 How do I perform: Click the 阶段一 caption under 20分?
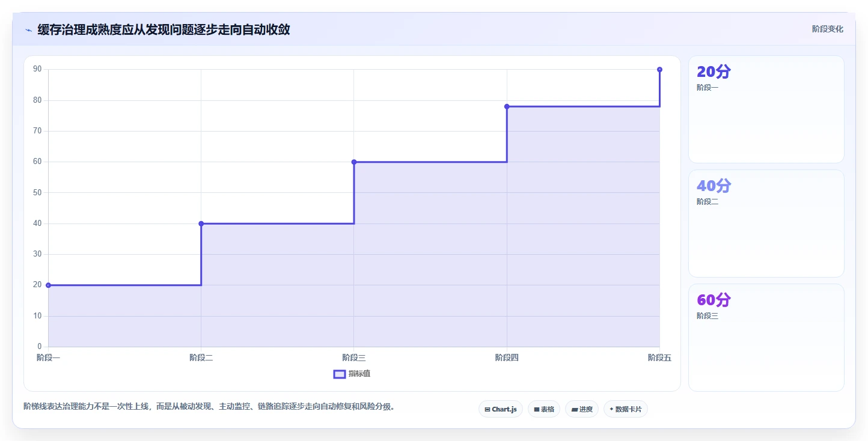coord(708,88)
